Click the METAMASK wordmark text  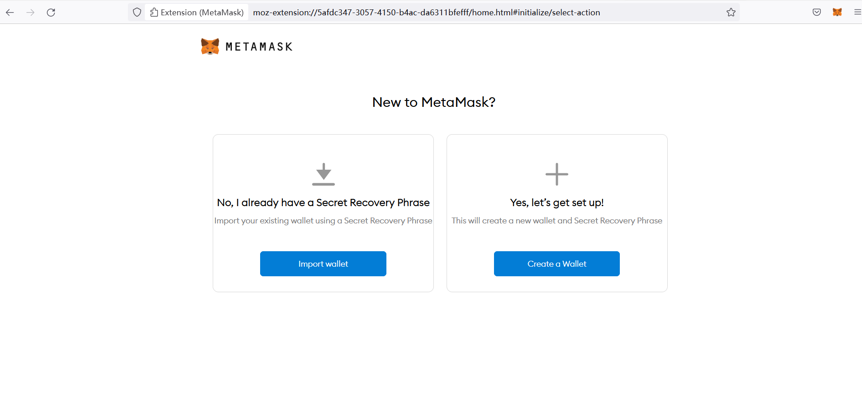(259, 47)
